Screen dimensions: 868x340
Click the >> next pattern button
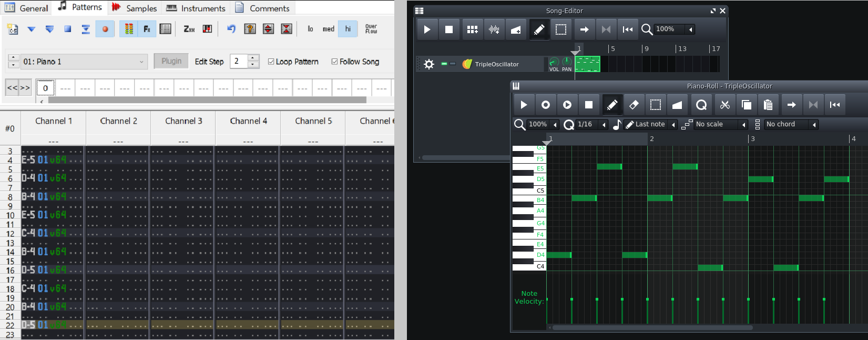pyautogui.click(x=25, y=88)
